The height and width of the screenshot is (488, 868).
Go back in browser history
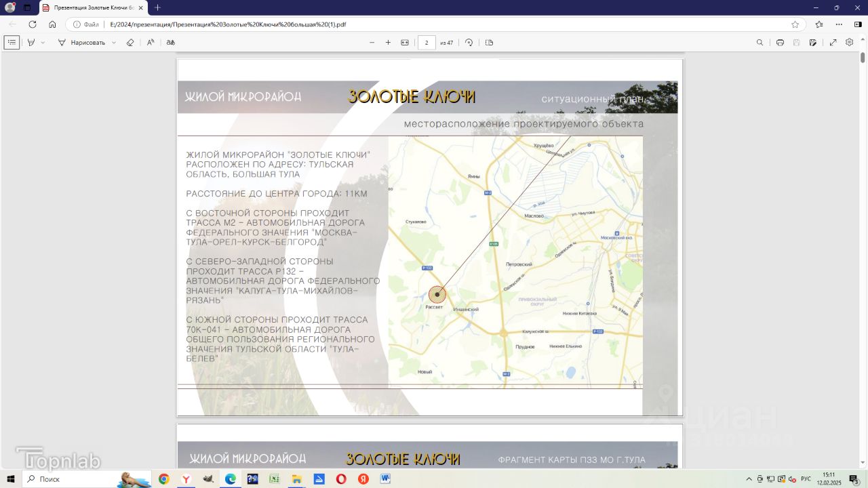[12, 24]
